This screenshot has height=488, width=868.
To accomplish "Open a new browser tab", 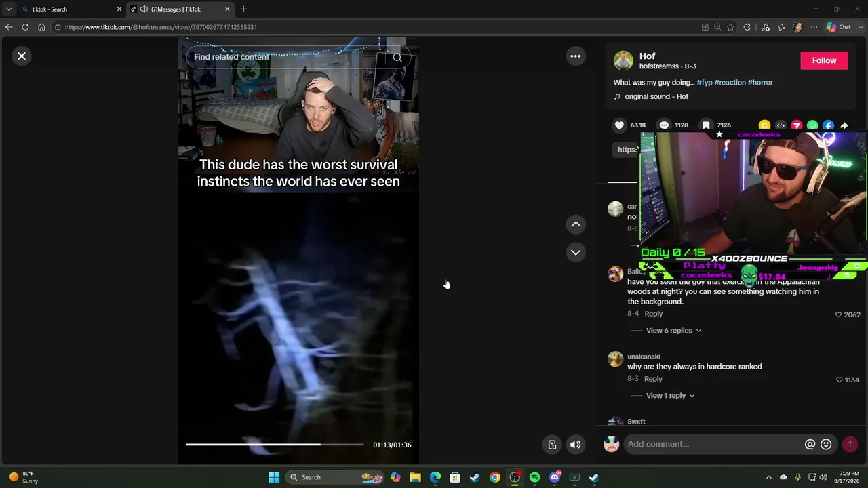I will point(243,9).
